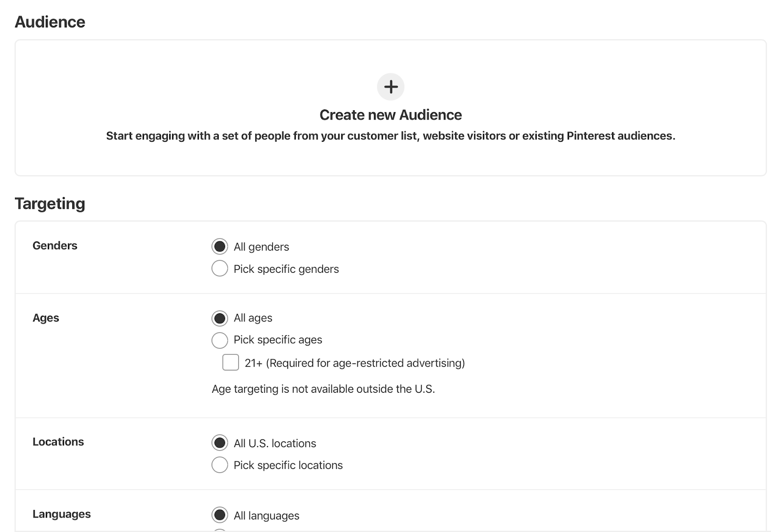Select the All genders radio button
The height and width of the screenshot is (532, 771).
tap(220, 247)
